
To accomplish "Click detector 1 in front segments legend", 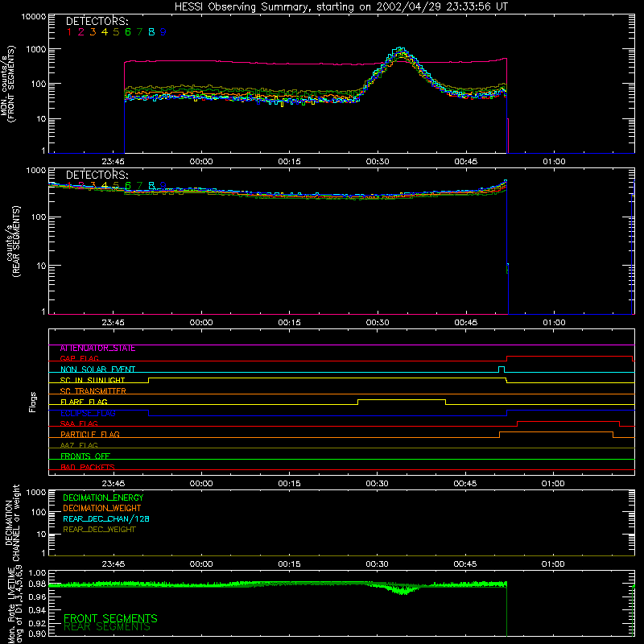I will click(x=69, y=32).
